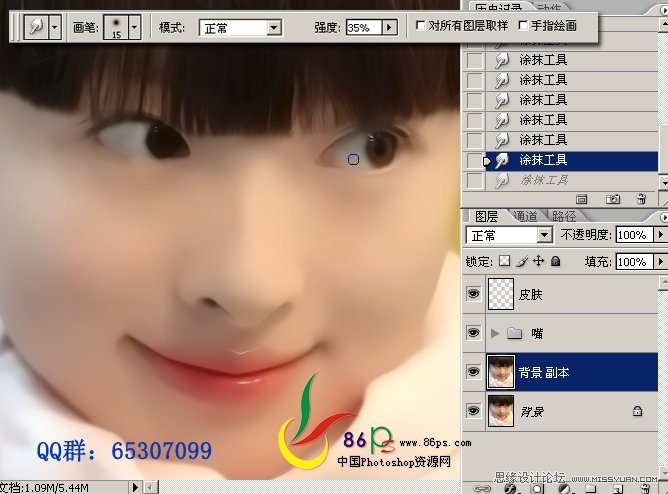Add layer style with fx icon
This screenshot has width=668, height=494.
click(510, 489)
